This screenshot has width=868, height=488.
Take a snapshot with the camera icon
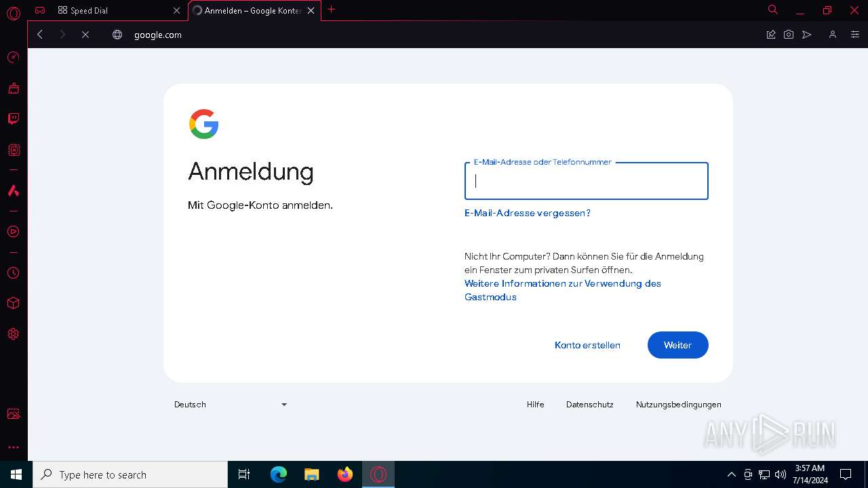789,35
